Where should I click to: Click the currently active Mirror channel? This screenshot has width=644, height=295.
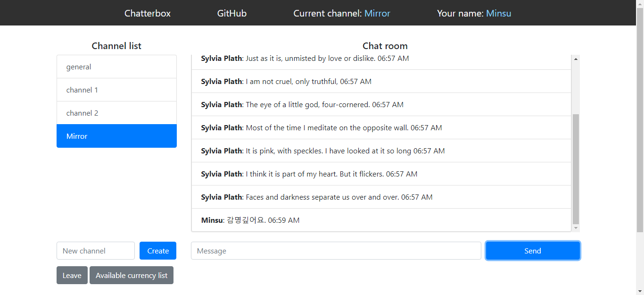coord(116,136)
